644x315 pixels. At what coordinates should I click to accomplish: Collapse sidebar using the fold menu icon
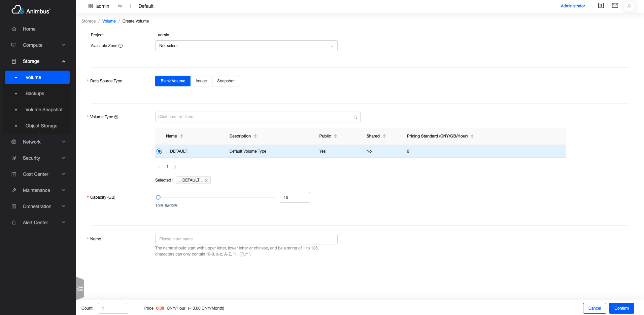(80, 288)
